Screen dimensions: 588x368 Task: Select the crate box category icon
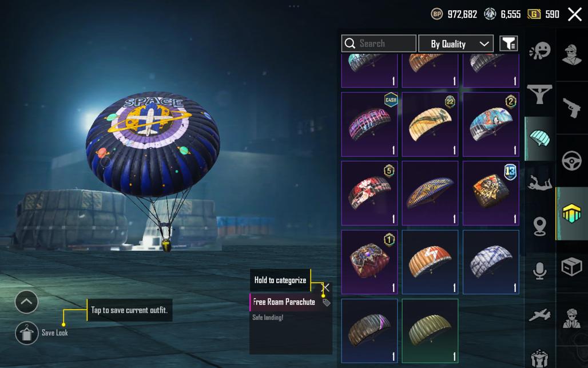[x=571, y=267]
